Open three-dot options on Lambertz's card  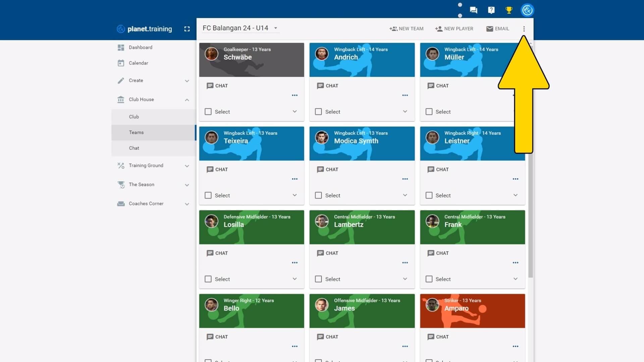(405, 262)
